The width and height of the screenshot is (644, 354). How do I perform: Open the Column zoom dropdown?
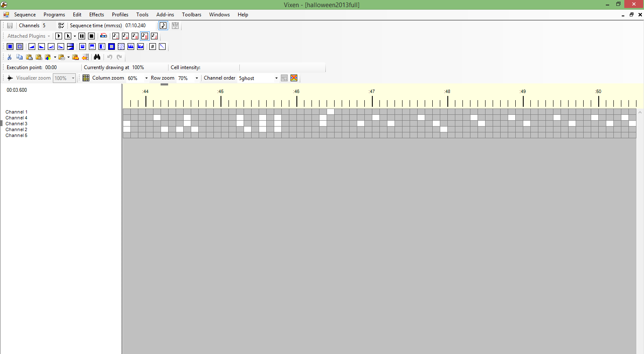[x=146, y=78]
